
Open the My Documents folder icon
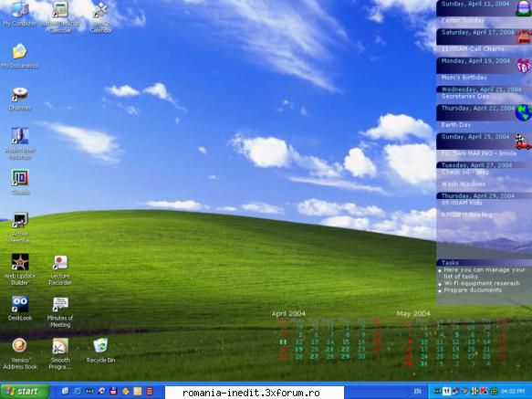click(20, 56)
